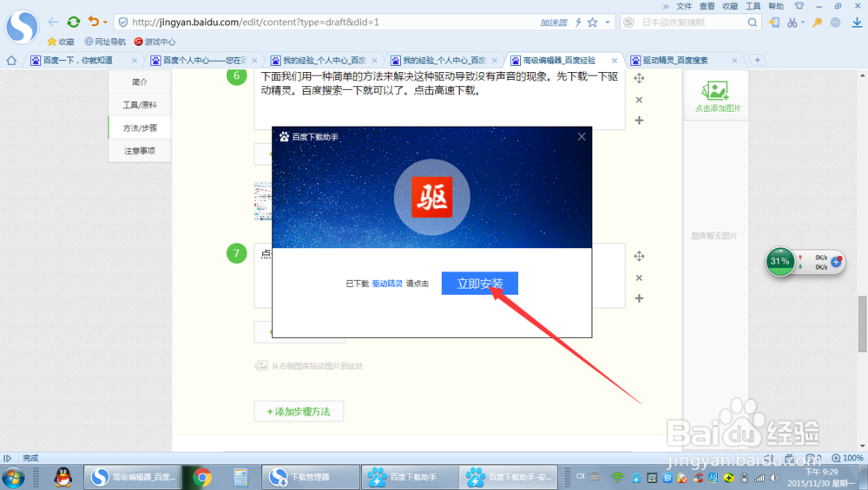Reload page with green refresh icon
868x490 pixels.
[x=73, y=23]
